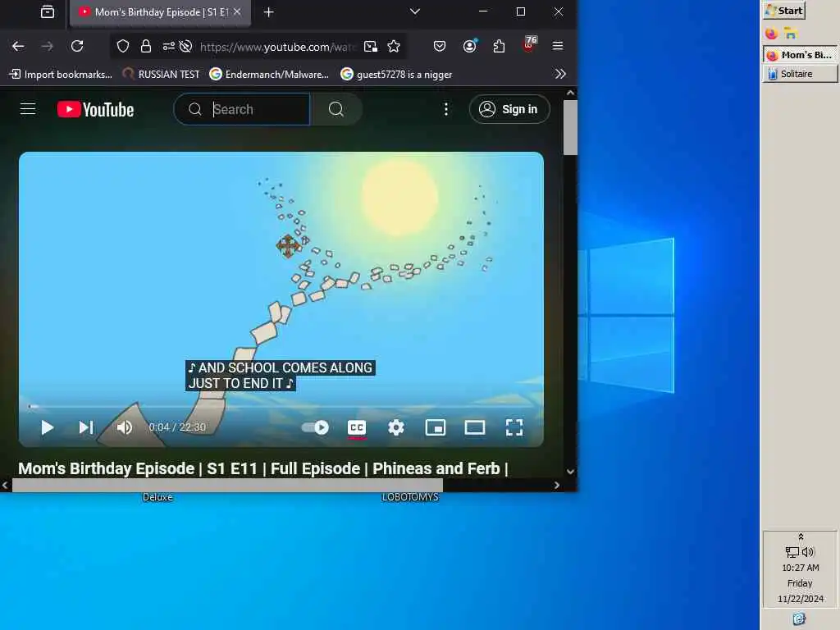Close the Mom's Birthday Episode tab
The width and height of the screenshot is (840, 630).
tap(237, 11)
